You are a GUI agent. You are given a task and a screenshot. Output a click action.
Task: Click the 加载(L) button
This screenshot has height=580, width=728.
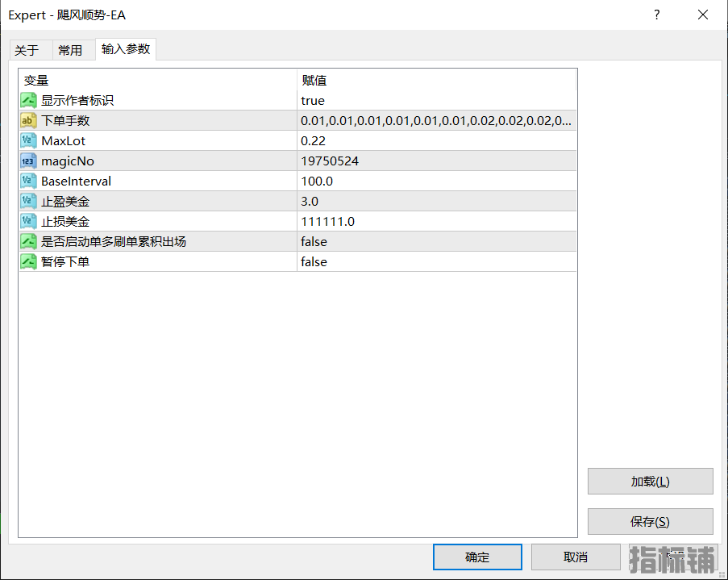[650, 482]
